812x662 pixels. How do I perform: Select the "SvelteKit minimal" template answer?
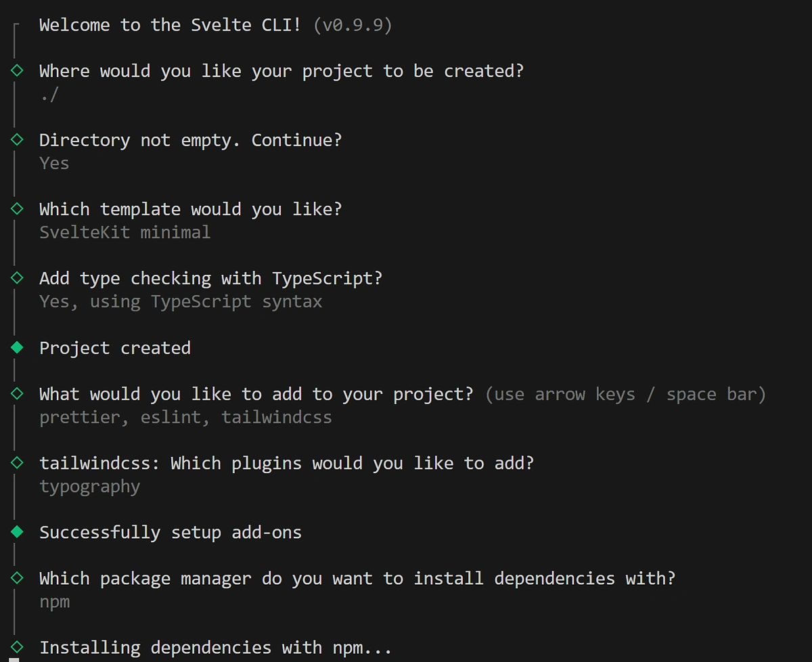click(125, 232)
